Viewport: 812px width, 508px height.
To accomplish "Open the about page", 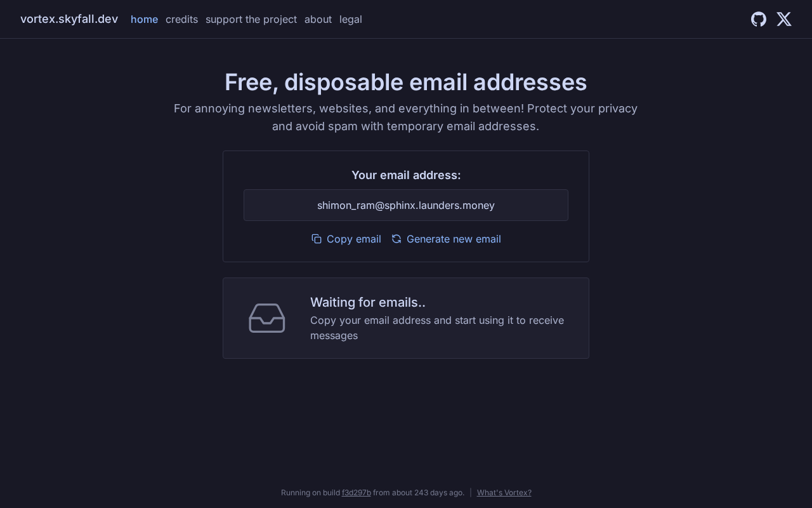I will 318,19.
